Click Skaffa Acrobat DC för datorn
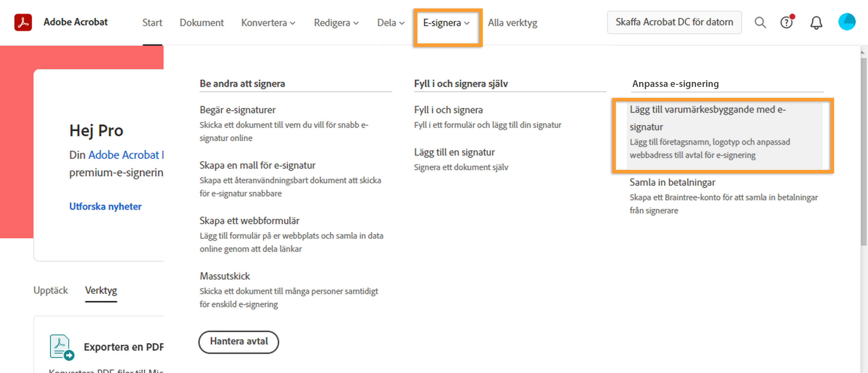The image size is (868, 373). 674,22
